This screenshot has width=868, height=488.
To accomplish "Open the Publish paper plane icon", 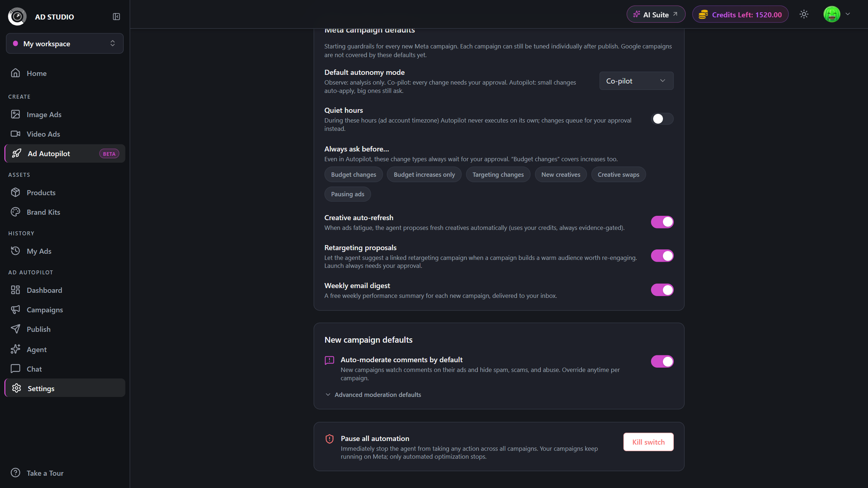I will (x=16, y=329).
